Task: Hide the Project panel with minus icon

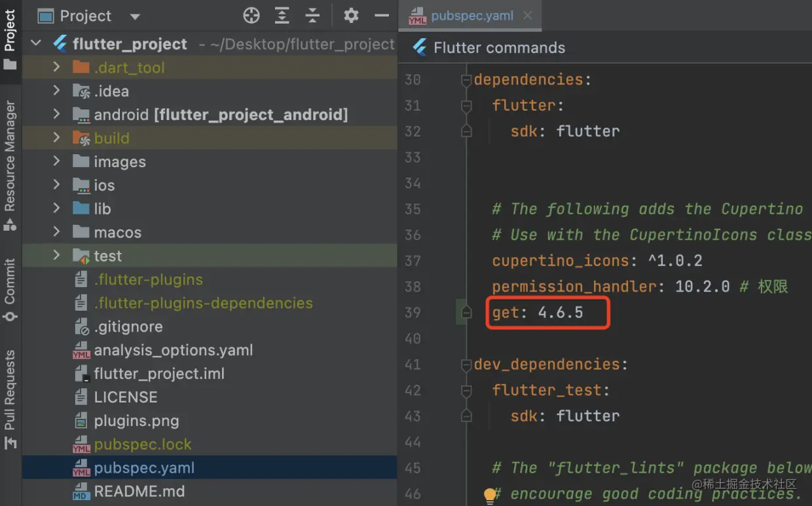Action: coord(382,16)
